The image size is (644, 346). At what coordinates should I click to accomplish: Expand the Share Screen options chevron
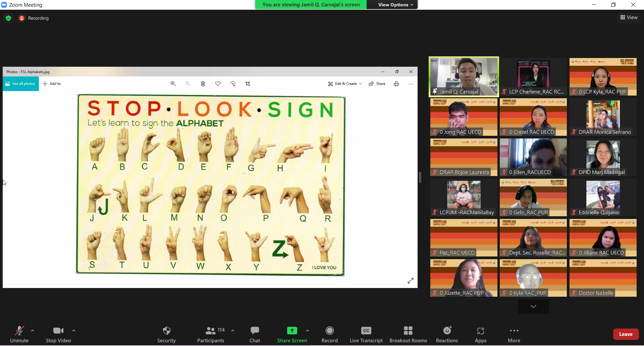308,330
